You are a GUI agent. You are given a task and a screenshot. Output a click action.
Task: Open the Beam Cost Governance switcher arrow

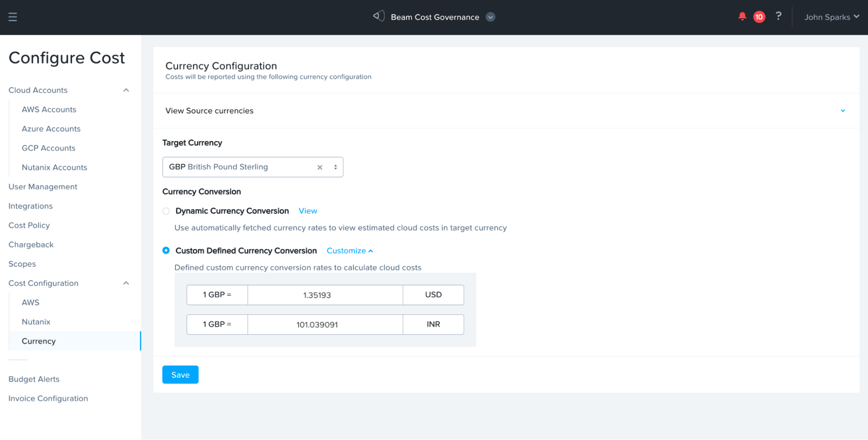click(490, 17)
